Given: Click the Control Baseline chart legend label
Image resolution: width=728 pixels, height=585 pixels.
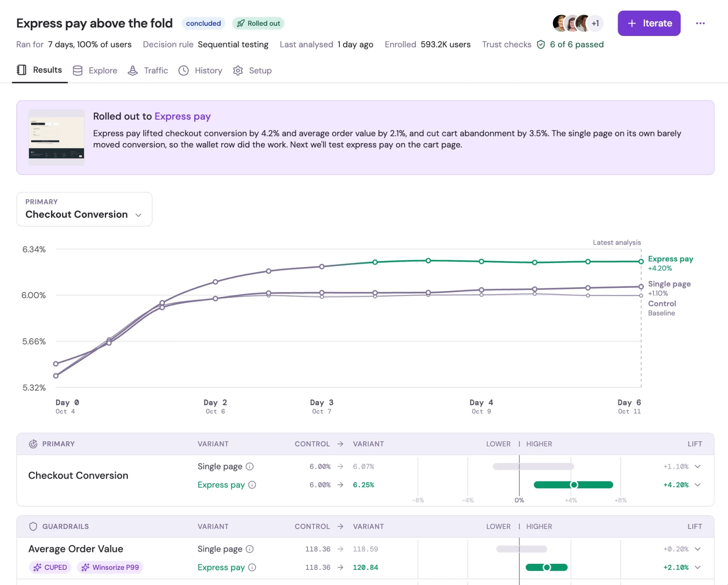Looking at the screenshot, I should click(x=662, y=308).
